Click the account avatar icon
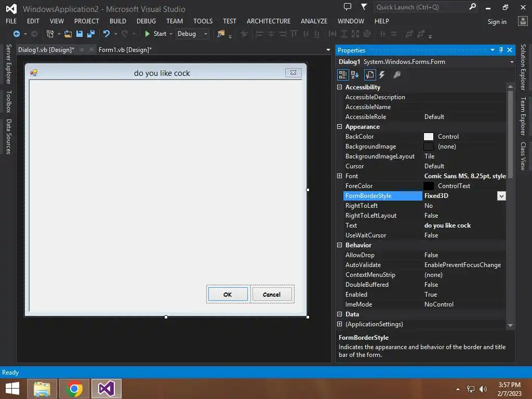 point(523,21)
